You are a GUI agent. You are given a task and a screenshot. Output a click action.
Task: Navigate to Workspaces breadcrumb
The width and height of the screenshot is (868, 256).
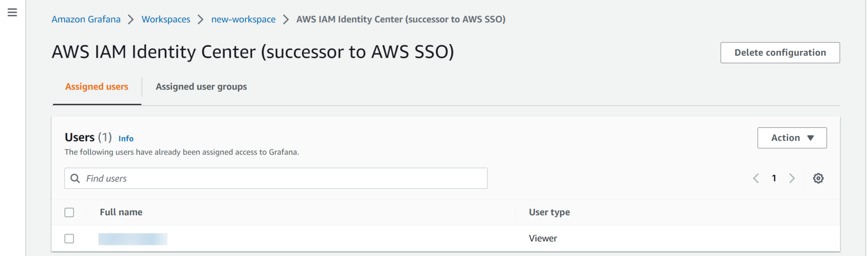pyautogui.click(x=166, y=20)
